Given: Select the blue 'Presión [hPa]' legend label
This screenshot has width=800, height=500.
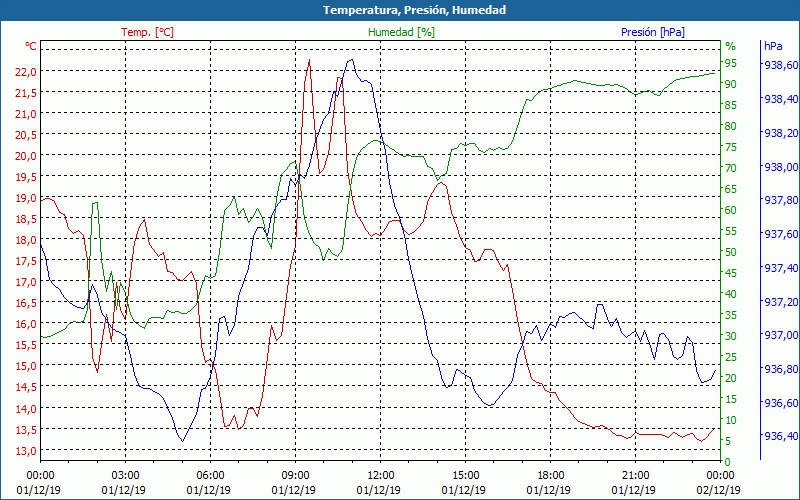Looking at the screenshot, I should 653,32.
